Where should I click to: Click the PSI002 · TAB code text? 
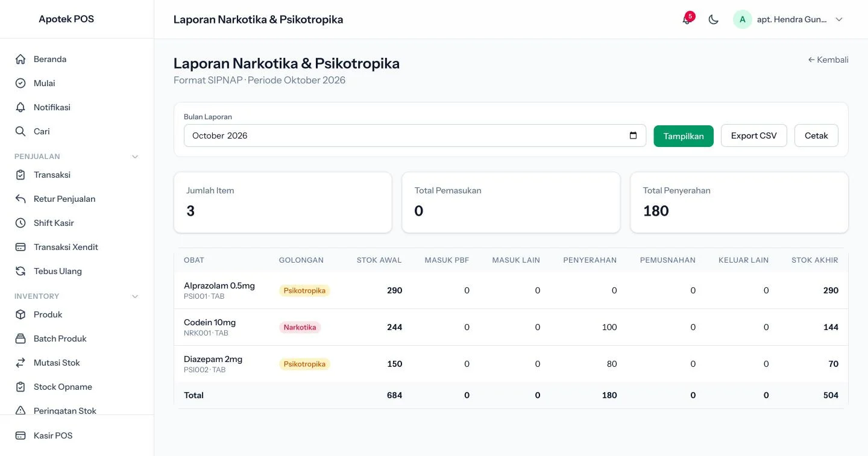[x=205, y=370]
